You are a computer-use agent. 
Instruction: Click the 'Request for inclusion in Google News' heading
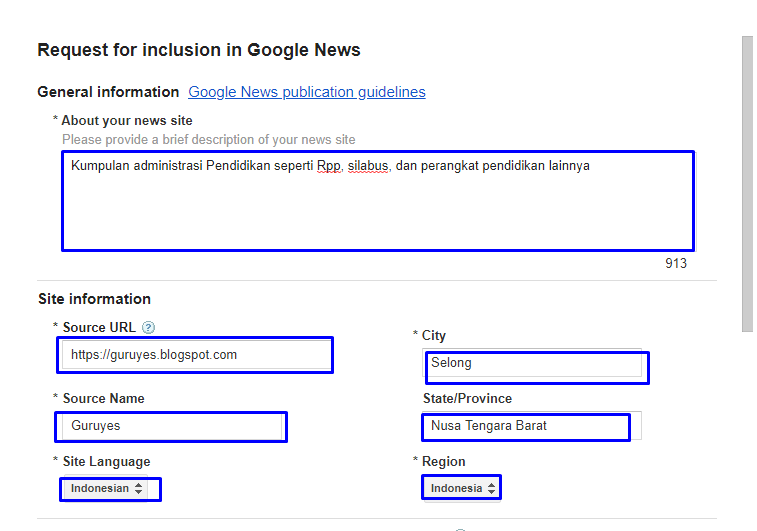(x=199, y=49)
